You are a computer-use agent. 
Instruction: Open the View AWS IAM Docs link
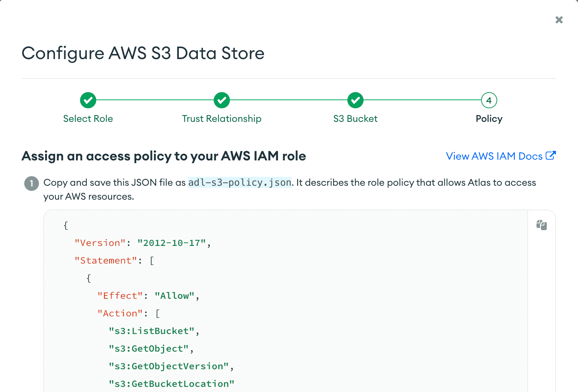[x=494, y=156]
